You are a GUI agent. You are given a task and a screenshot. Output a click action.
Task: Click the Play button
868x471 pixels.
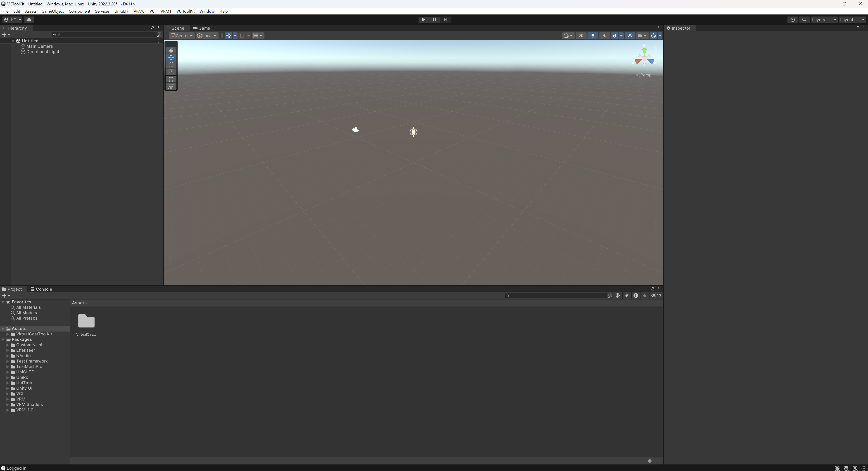tap(423, 19)
